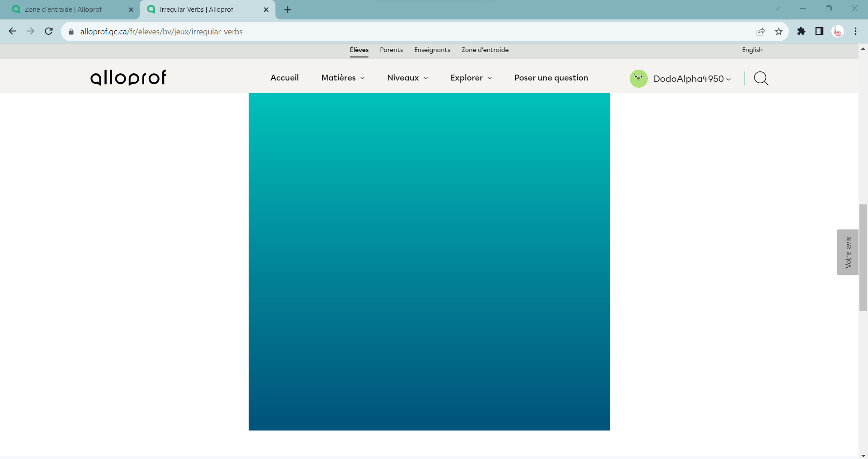The width and height of the screenshot is (868, 459).
Task: Open the Votre avis feedback tab
Action: [848, 252]
